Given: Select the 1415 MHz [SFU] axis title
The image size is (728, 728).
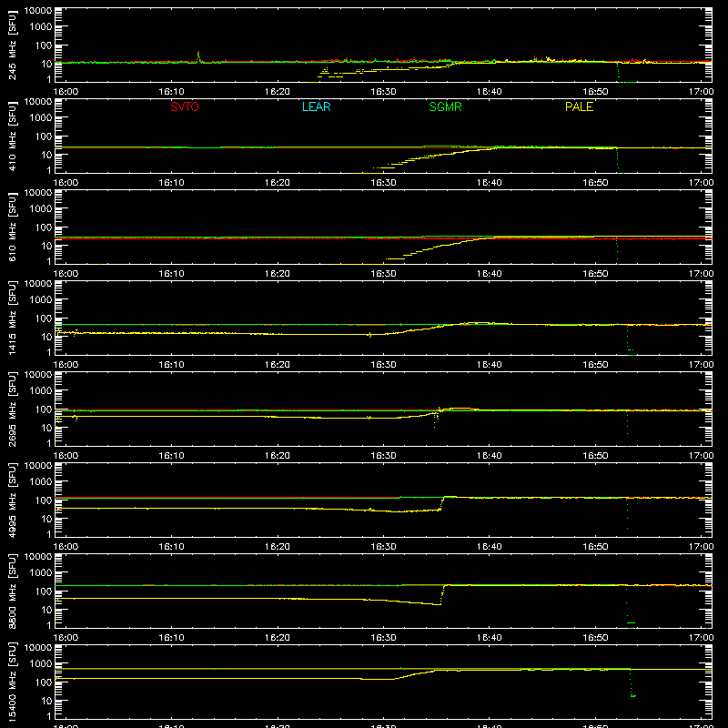Looking at the screenshot, I should (x=13, y=318).
